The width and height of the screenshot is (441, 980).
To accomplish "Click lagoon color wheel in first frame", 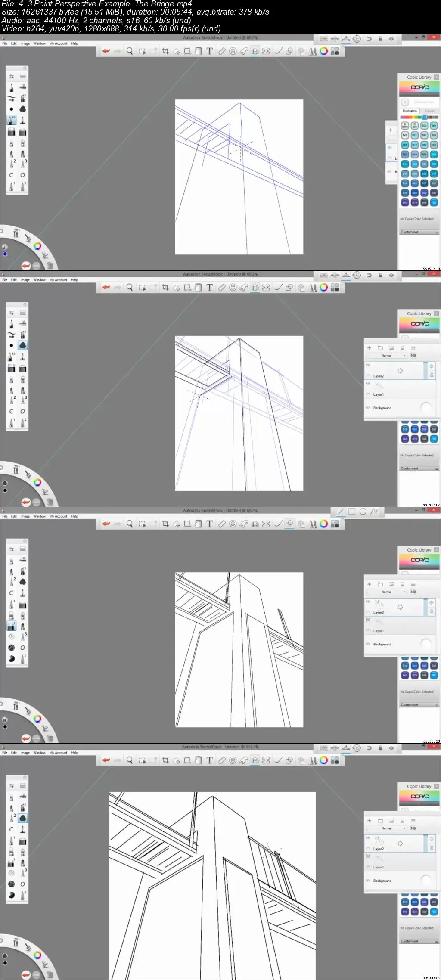I will coord(37,246).
